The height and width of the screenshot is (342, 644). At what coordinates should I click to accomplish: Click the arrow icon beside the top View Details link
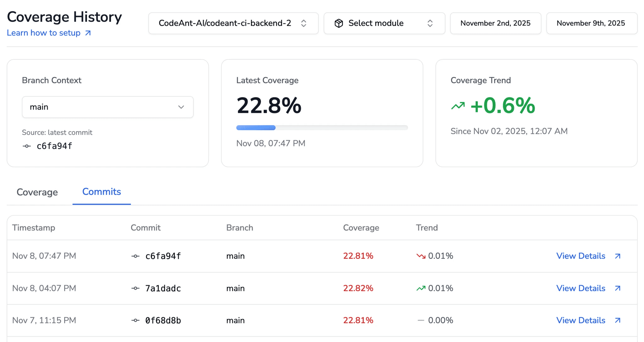tap(617, 256)
